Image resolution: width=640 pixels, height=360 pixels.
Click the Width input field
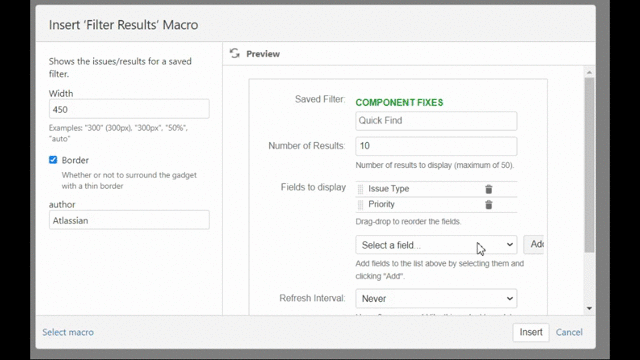(x=129, y=109)
